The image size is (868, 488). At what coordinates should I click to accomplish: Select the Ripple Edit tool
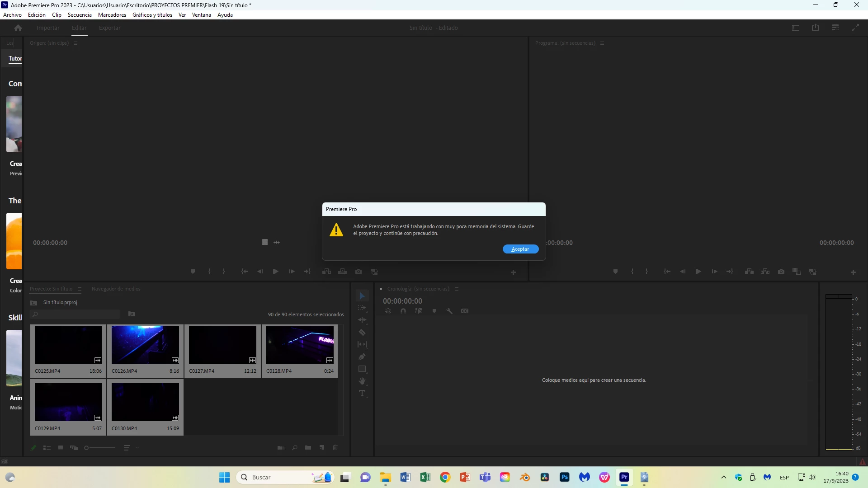[x=362, y=320]
